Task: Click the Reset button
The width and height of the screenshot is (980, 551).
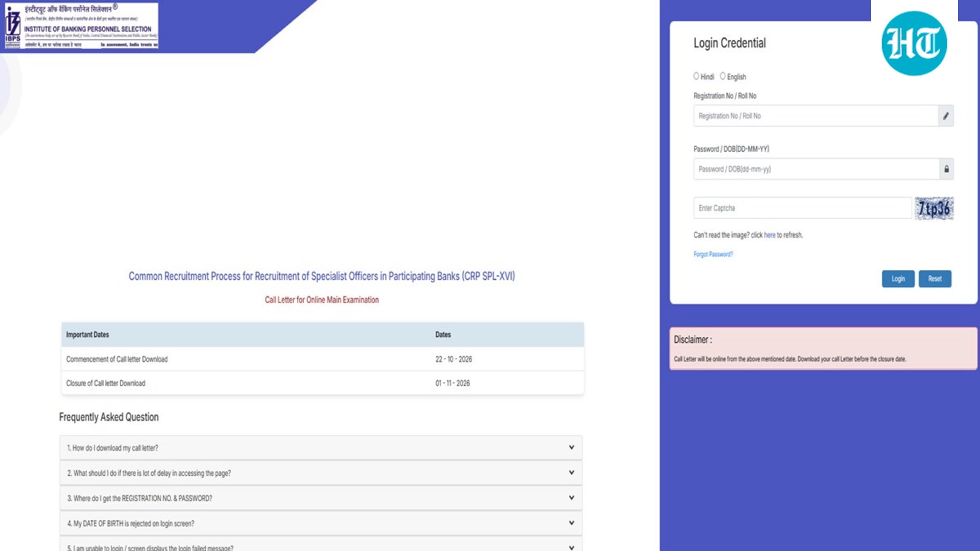Action: (x=935, y=279)
